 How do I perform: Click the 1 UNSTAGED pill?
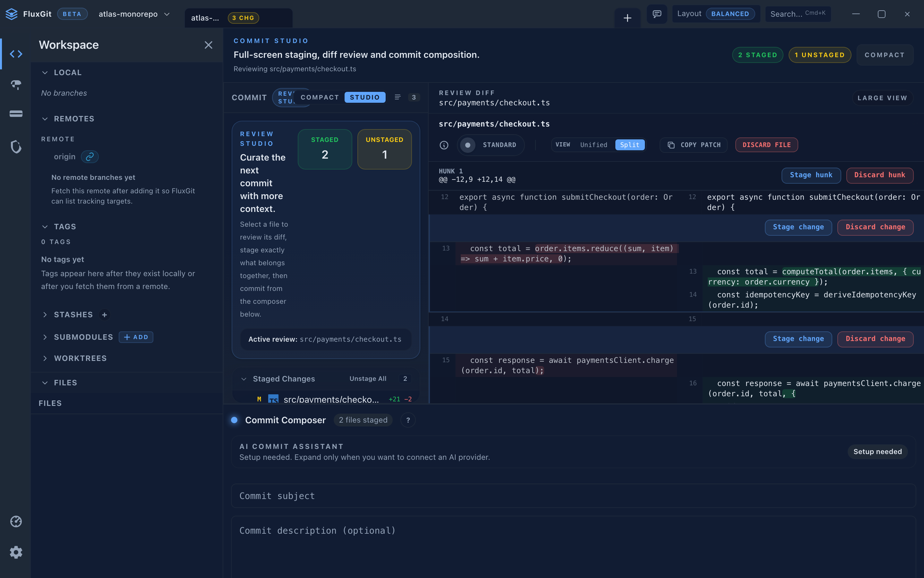pos(820,55)
